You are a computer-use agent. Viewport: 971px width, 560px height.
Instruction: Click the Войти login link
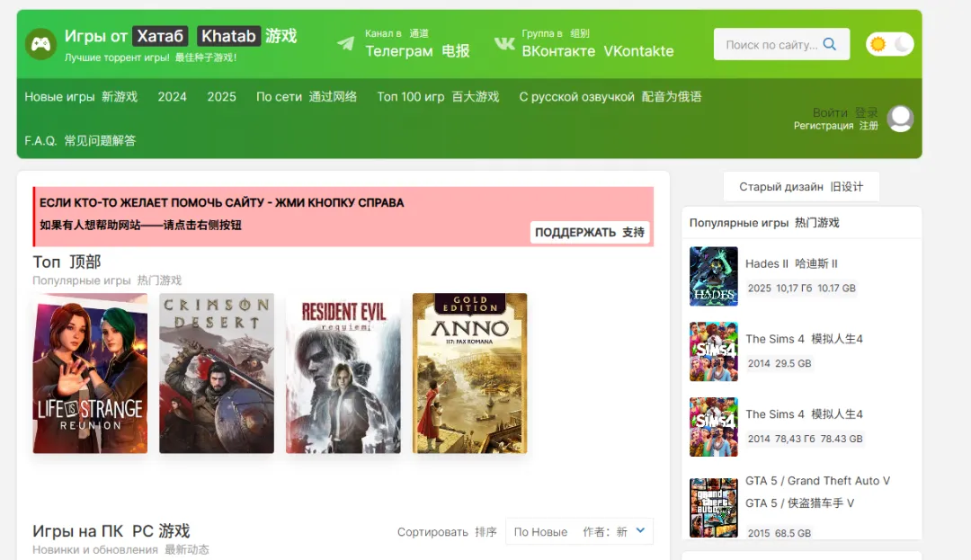tap(844, 112)
